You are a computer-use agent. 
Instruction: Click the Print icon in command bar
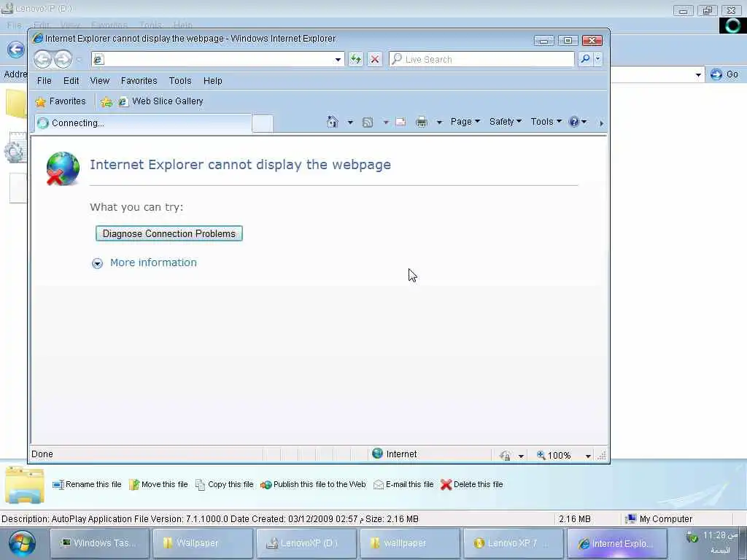421,122
